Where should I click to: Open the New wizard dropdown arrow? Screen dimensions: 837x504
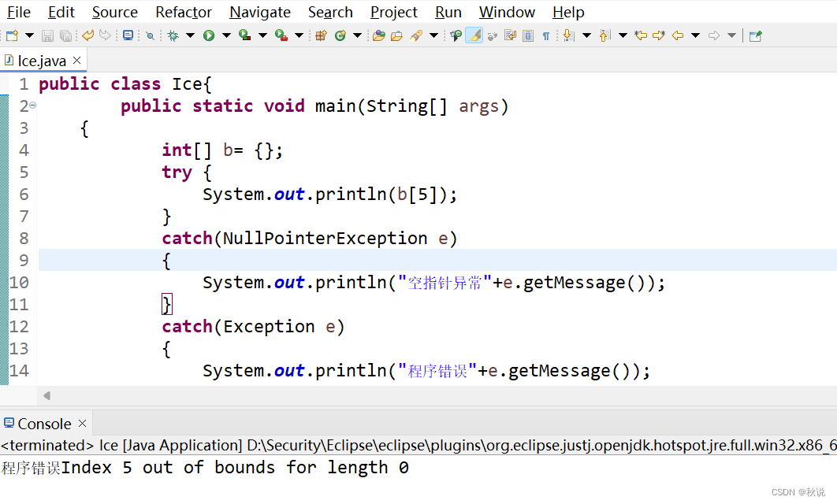(29, 35)
